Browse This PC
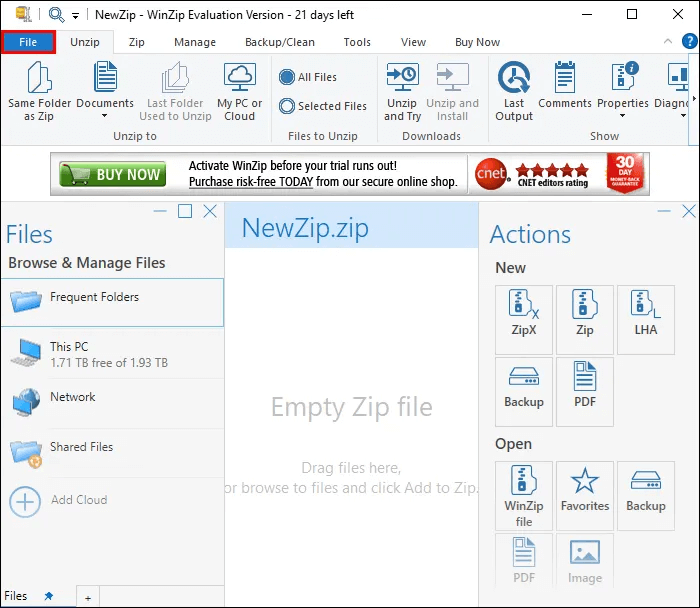Image resolution: width=700 pixels, height=608 pixels. click(112, 354)
